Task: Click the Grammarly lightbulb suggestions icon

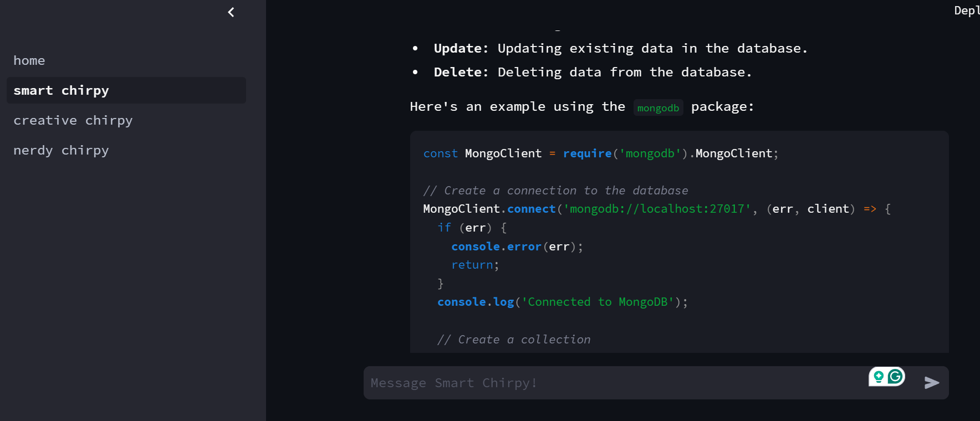Action: (x=879, y=377)
